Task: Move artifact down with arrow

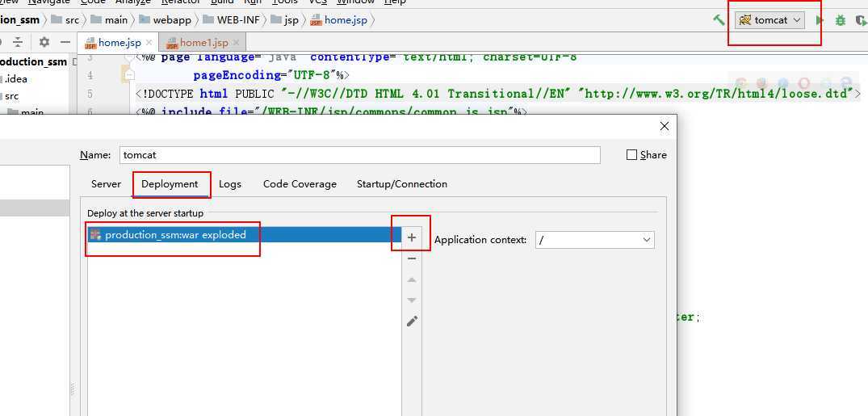Action: click(x=411, y=300)
